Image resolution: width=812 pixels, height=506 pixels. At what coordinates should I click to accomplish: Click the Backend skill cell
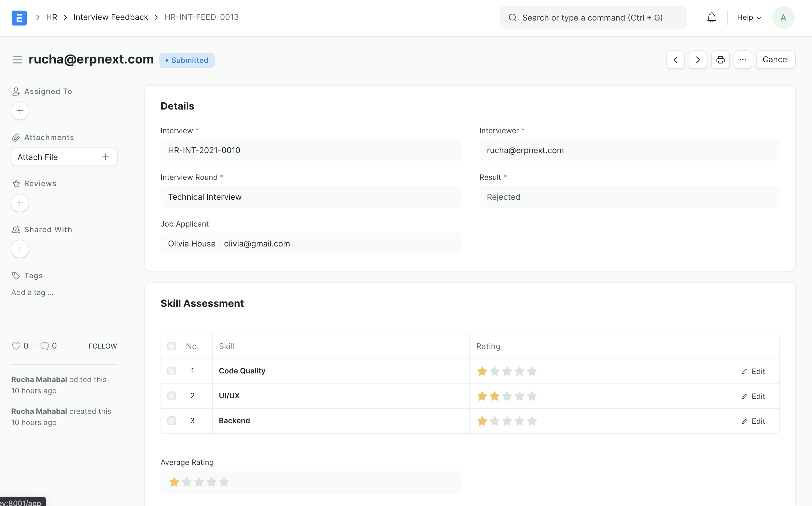(341, 421)
